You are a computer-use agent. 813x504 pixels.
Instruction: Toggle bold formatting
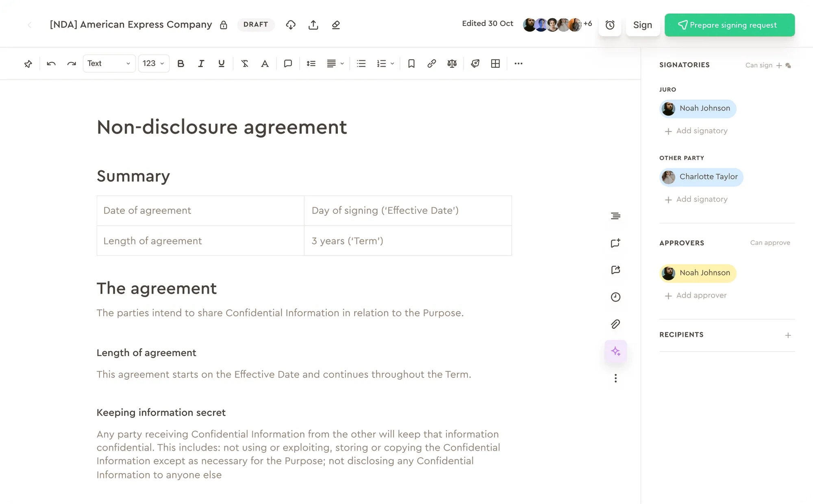tap(181, 63)
